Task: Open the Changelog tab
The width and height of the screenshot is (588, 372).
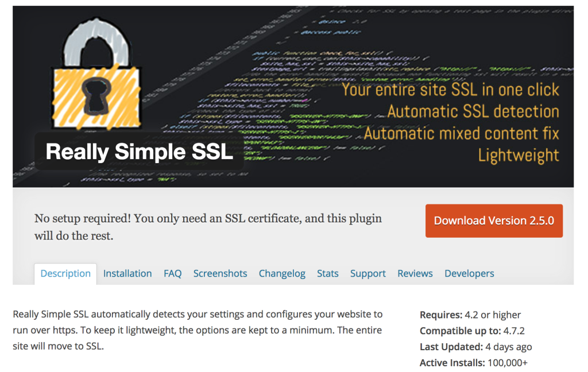Action: pos(282,273)
